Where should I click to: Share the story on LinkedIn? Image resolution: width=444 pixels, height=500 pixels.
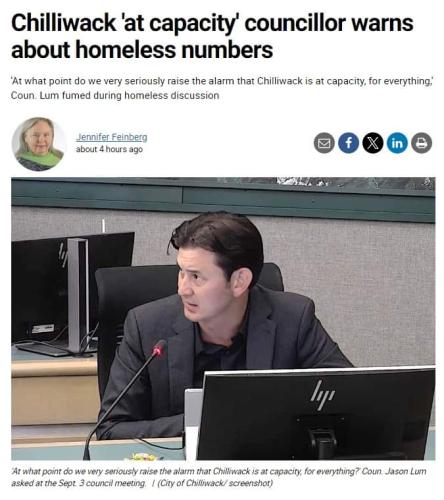pos(397,143)
